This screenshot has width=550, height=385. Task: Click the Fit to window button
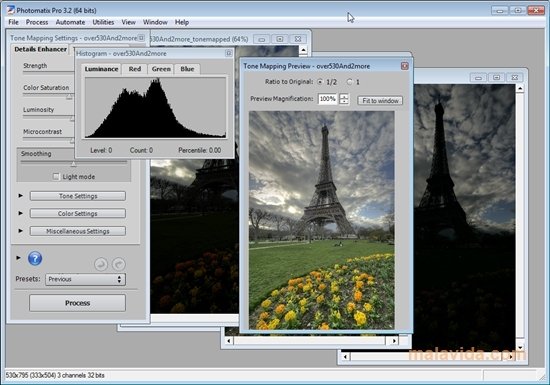pos(380,101)
